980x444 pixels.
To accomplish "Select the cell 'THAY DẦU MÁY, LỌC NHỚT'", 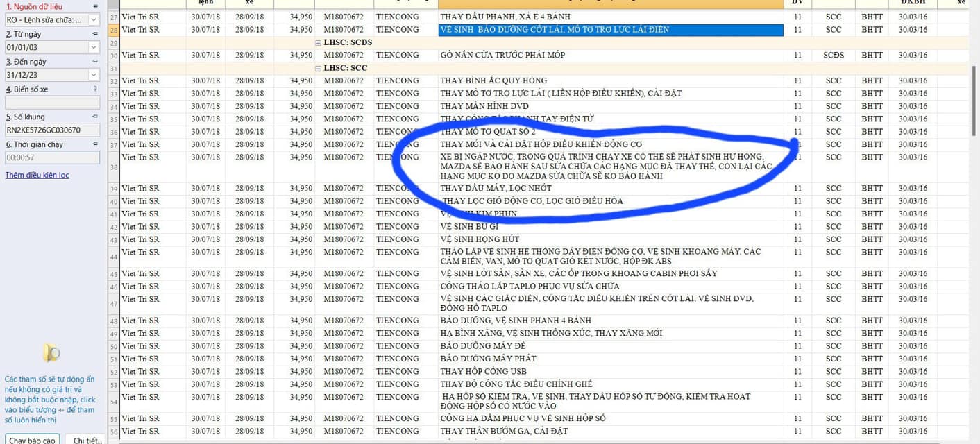I will pos(611,188).
